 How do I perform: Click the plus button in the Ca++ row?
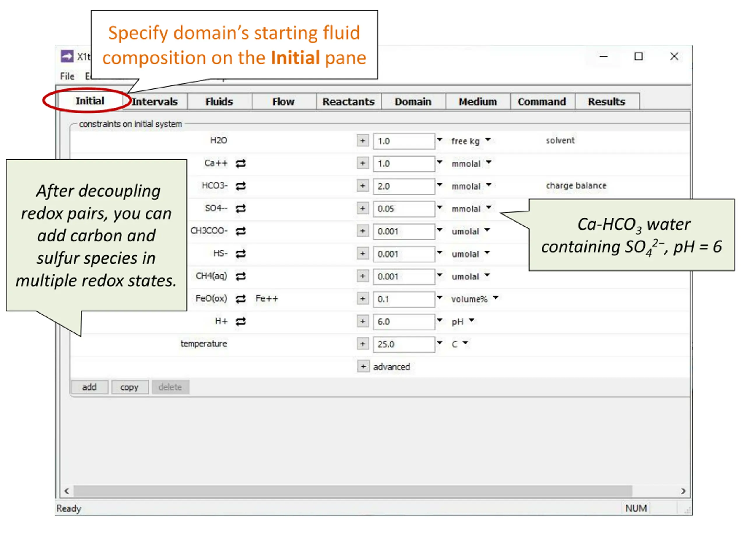363,163
